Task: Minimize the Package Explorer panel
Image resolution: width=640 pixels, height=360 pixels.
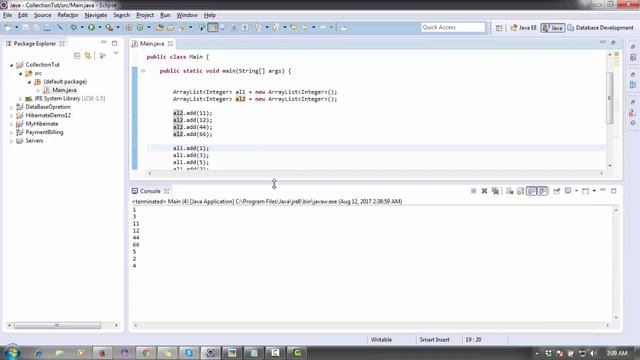Action: click(104, 42)
